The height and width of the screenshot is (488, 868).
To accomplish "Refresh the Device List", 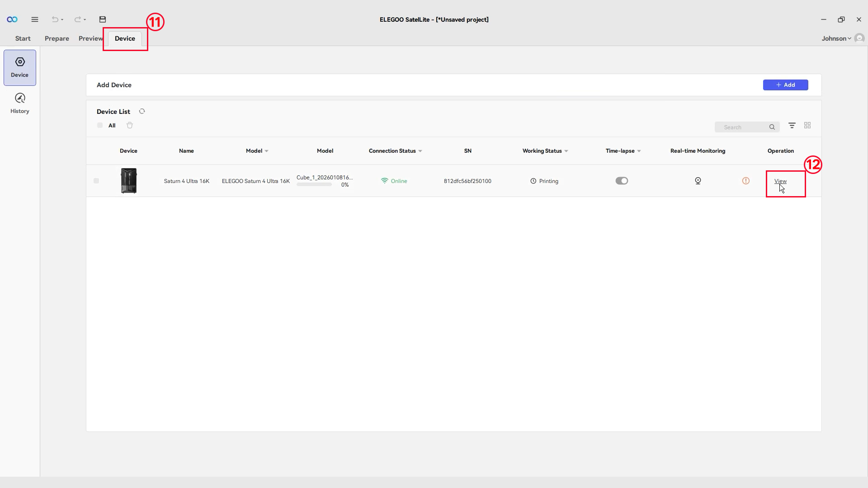I will (142, 111).
